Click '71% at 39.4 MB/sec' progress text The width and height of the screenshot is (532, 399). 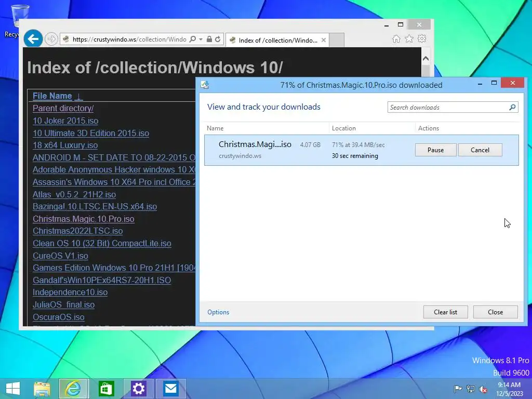tap(358, 145)
